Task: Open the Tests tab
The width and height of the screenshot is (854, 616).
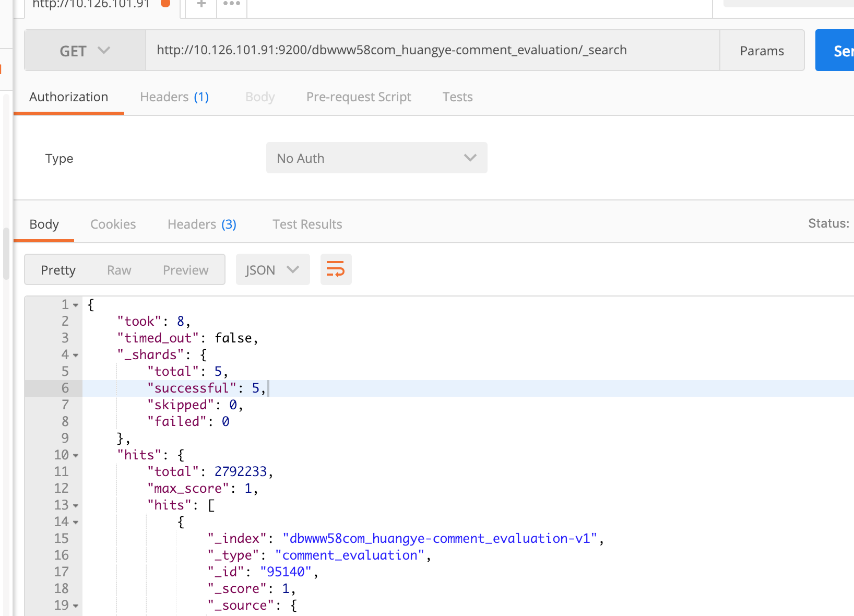Action: tap(457, 97)
